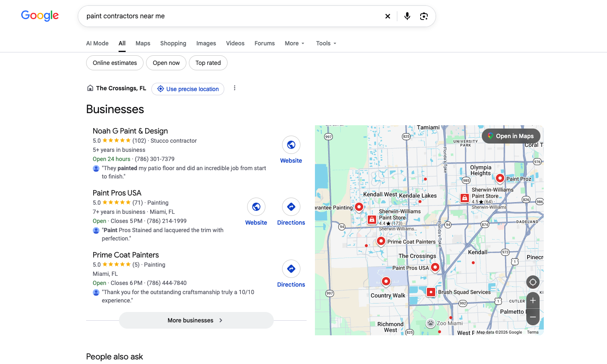Image resolution: width=607 pixels, height=364 pixels.
Task: Expand More businesses list
Action: tap(196, 320)
